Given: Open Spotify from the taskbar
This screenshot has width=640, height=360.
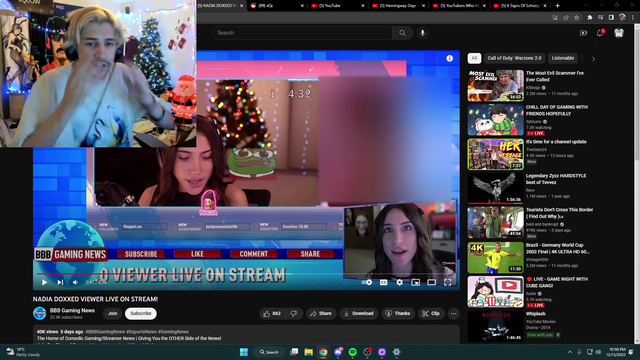Looking at the screenshot, I should coord(353,352).
